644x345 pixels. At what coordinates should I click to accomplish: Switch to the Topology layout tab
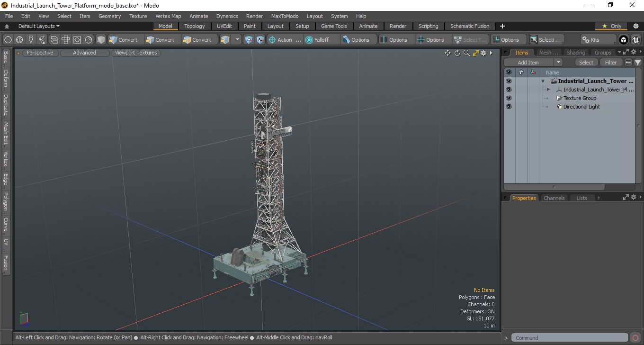tap(195, 26)
